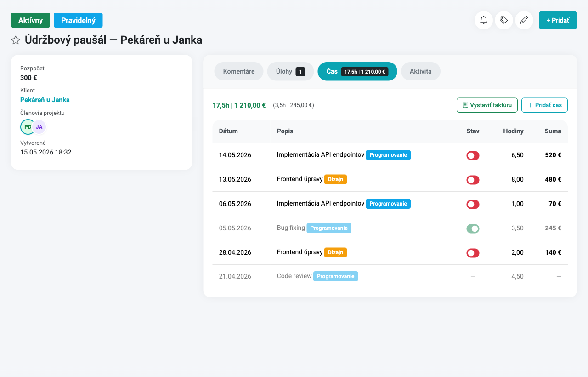Toggle status for 28.04.2026 entry
588x377 pixels.
tap(473, 253)
